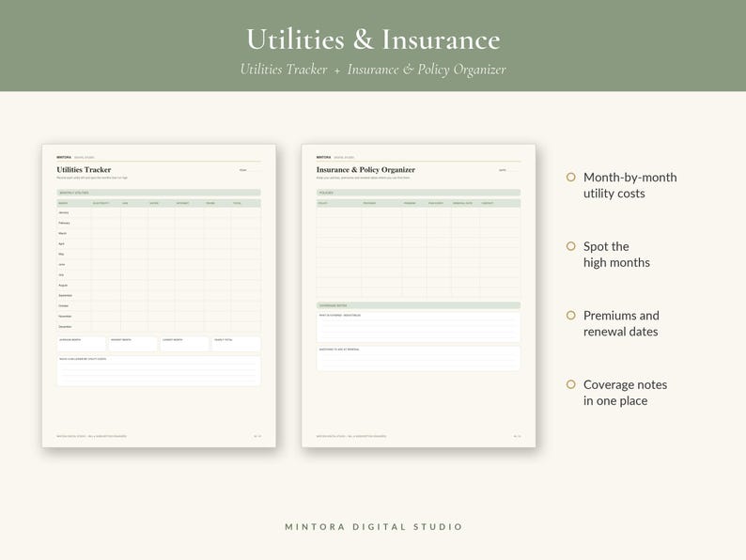Click the January row label in the utilities table

pos(64,212)
